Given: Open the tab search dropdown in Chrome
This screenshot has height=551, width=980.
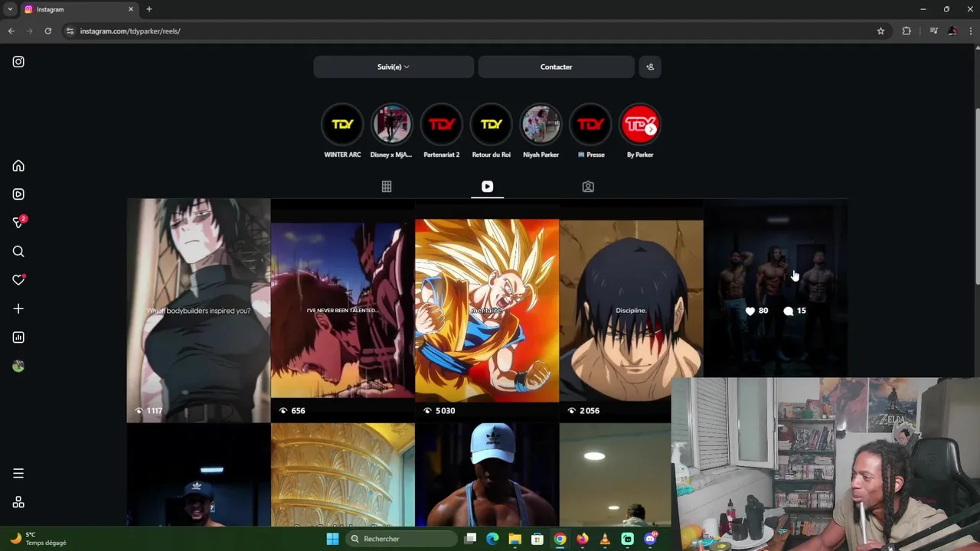Looking at the screenshot, I should click(10, 9).
